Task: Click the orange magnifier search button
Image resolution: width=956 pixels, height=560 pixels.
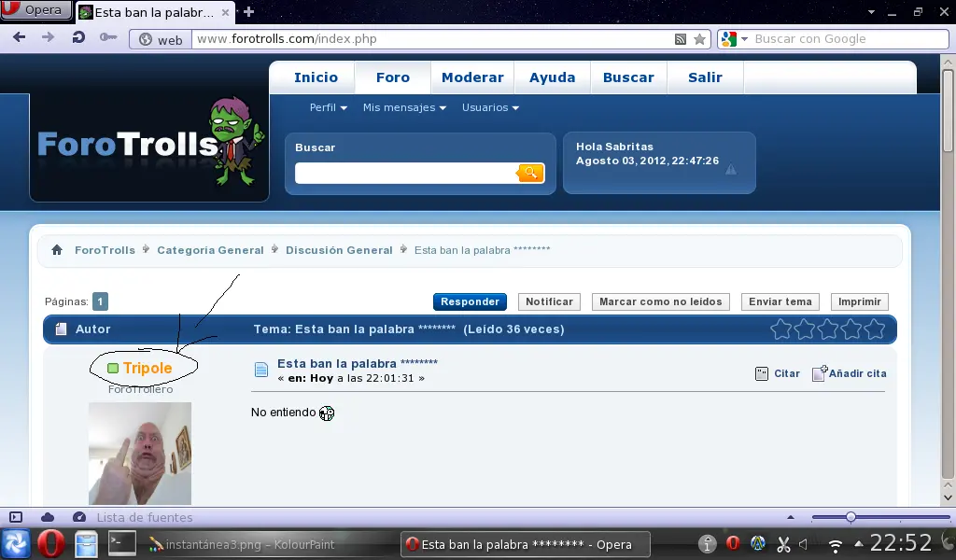Action: pos(530,173)
